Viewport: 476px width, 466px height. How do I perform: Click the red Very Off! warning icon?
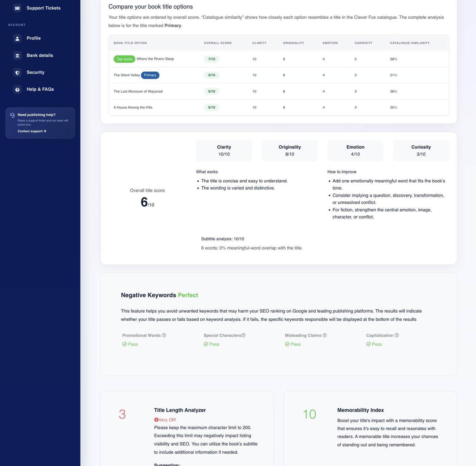(156, 420)
